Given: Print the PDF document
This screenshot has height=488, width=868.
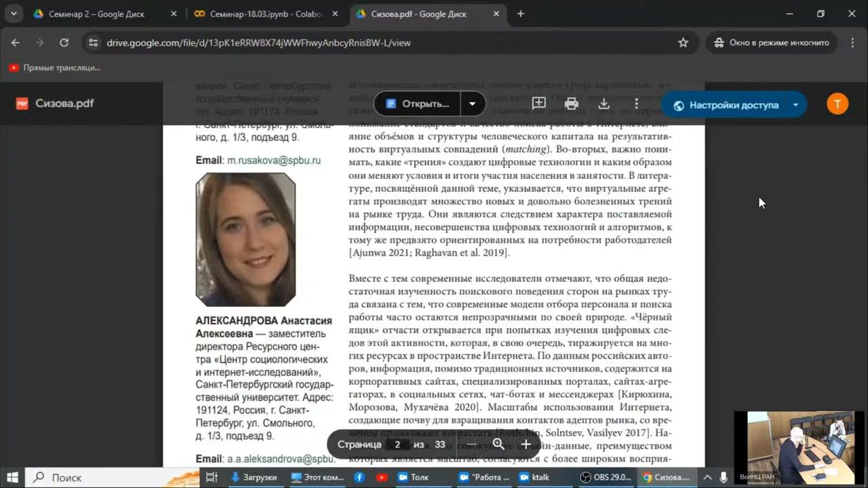Looking at the screenshot, I should 572,104.
